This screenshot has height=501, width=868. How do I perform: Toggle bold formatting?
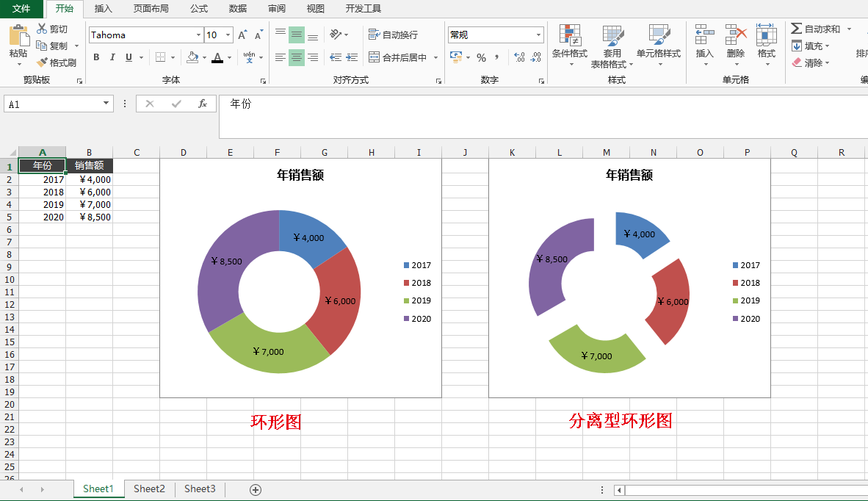coord(96,57)
